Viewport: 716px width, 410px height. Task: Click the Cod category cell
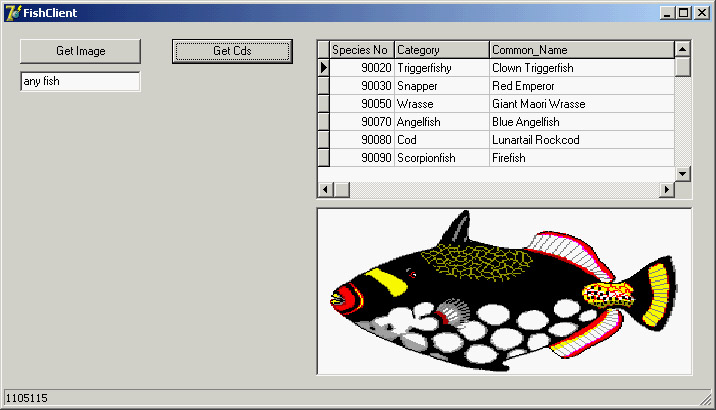coord(441,140)
